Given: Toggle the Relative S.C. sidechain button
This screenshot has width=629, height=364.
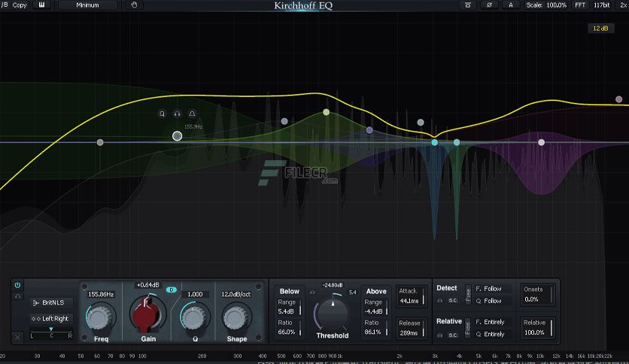Looking at the screenshot, I should point(453,335).
